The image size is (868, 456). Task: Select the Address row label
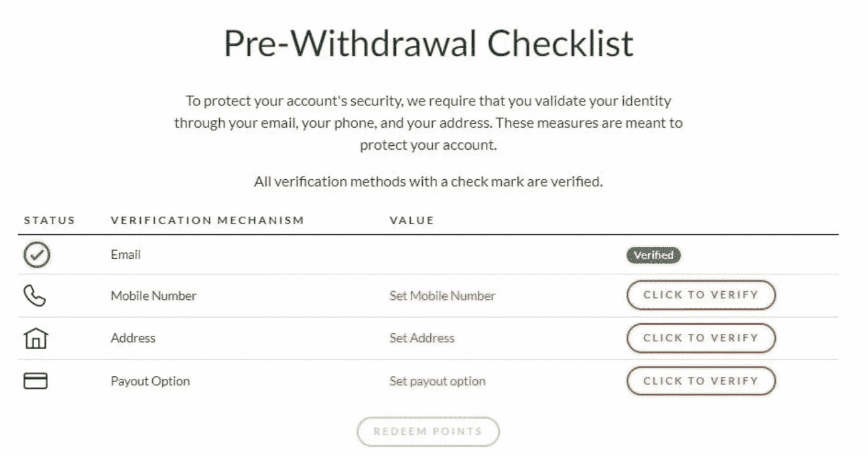tap(133, 338)
